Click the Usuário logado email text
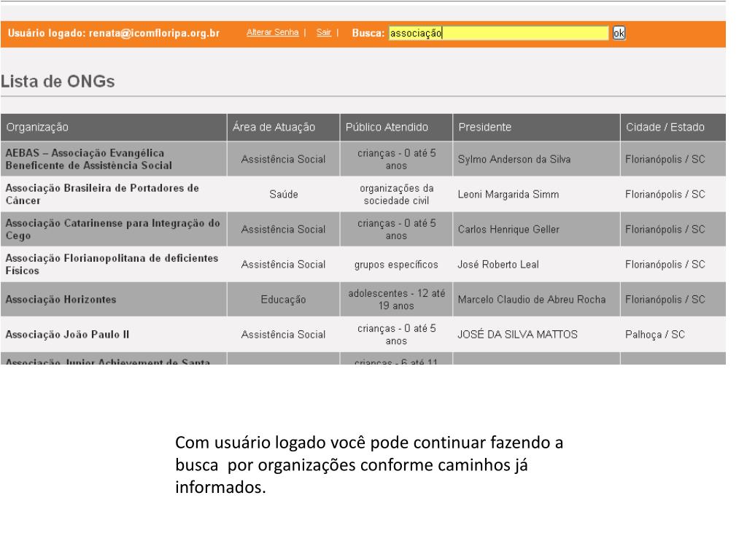 [114, 33]
